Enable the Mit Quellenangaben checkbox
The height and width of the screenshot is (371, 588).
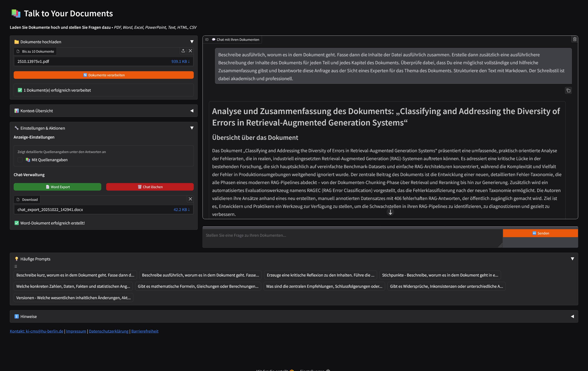pos(20,160)
